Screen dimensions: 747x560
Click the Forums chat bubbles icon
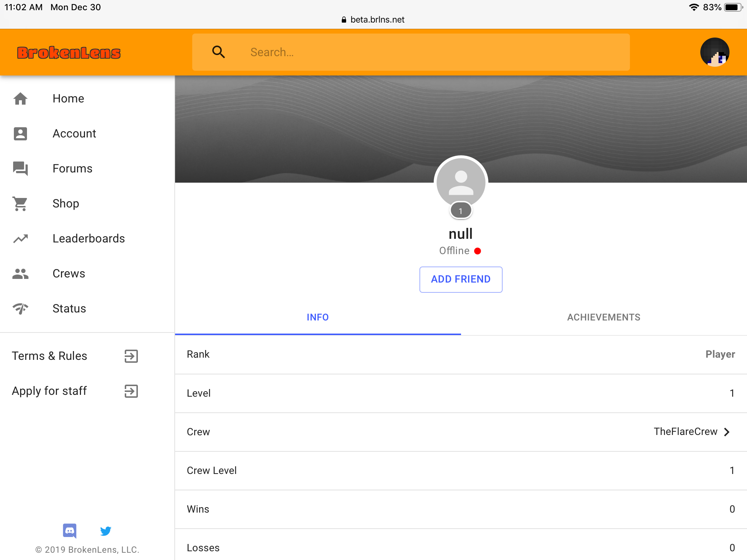20,168
